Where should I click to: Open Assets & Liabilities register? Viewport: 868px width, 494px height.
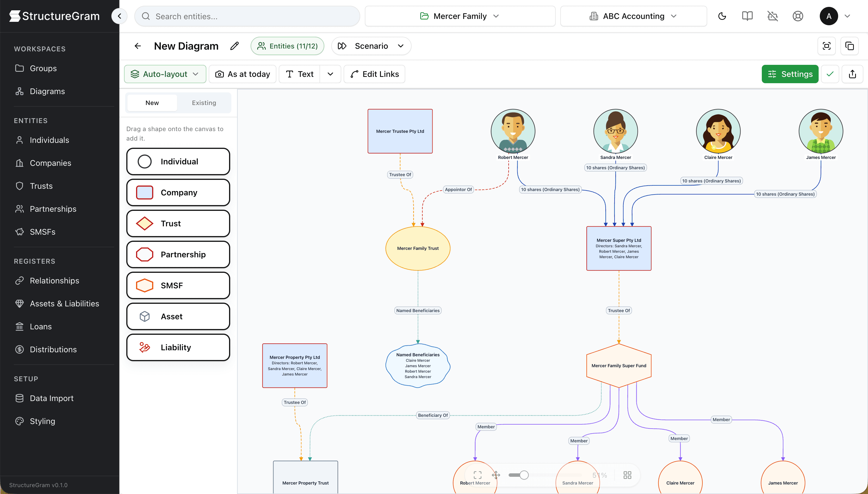(64, 304)
